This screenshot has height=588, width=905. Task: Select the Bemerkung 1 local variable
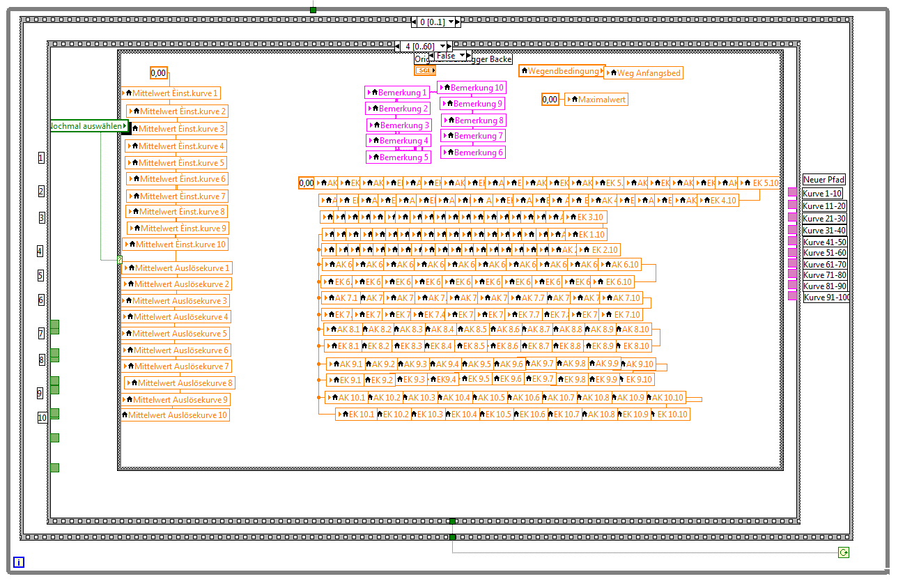pyautogui.click(x=397, y=93)
